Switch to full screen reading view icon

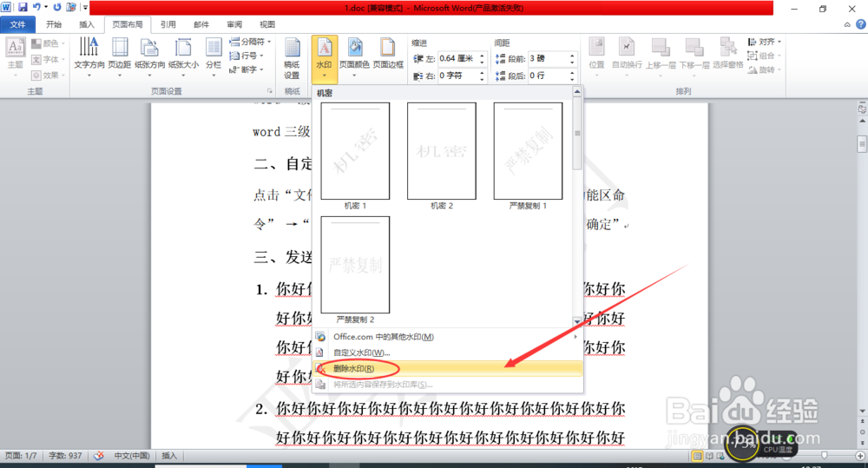(x=709, y=456)
